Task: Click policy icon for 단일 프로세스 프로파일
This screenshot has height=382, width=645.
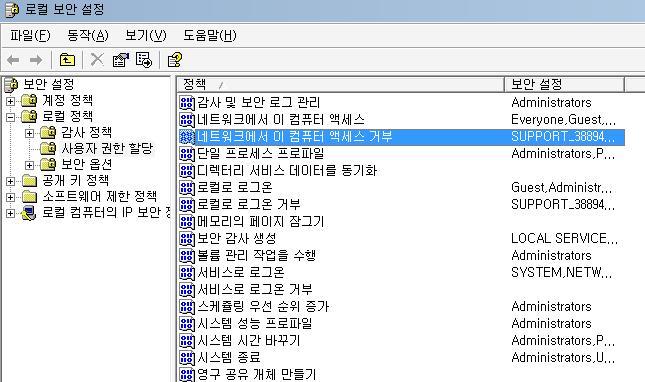Action: click(x=187, y=153)
